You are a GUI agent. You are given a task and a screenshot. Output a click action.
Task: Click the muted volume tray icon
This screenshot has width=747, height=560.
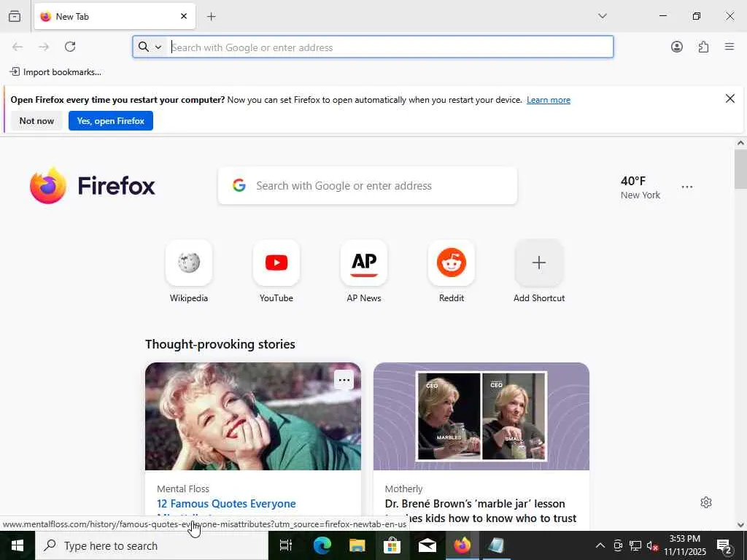click(652, 545)
